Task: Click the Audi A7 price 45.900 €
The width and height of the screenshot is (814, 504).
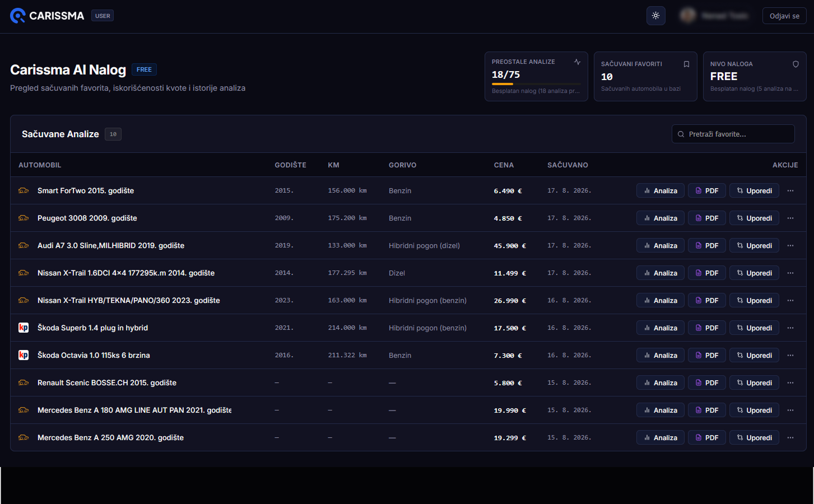Action: tap(510, 246)
